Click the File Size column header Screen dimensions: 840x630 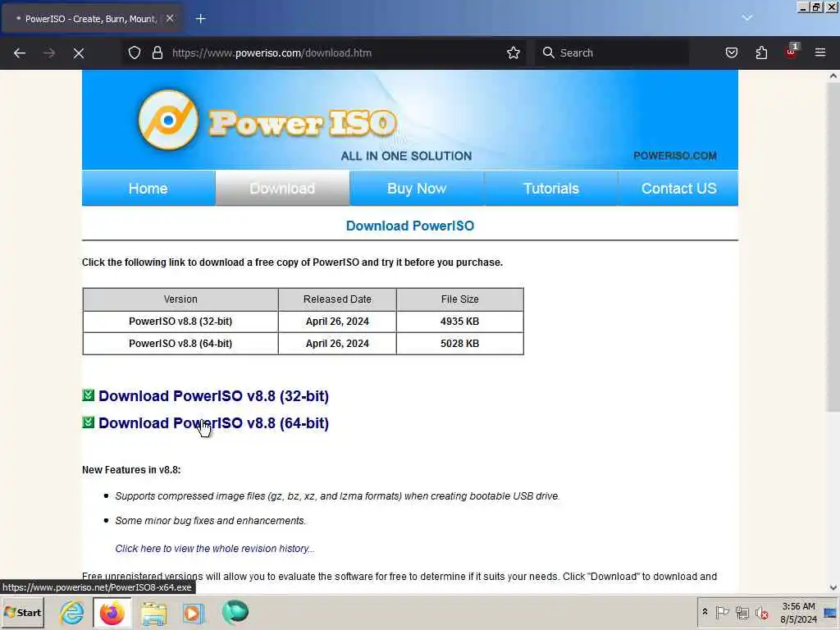459,299
